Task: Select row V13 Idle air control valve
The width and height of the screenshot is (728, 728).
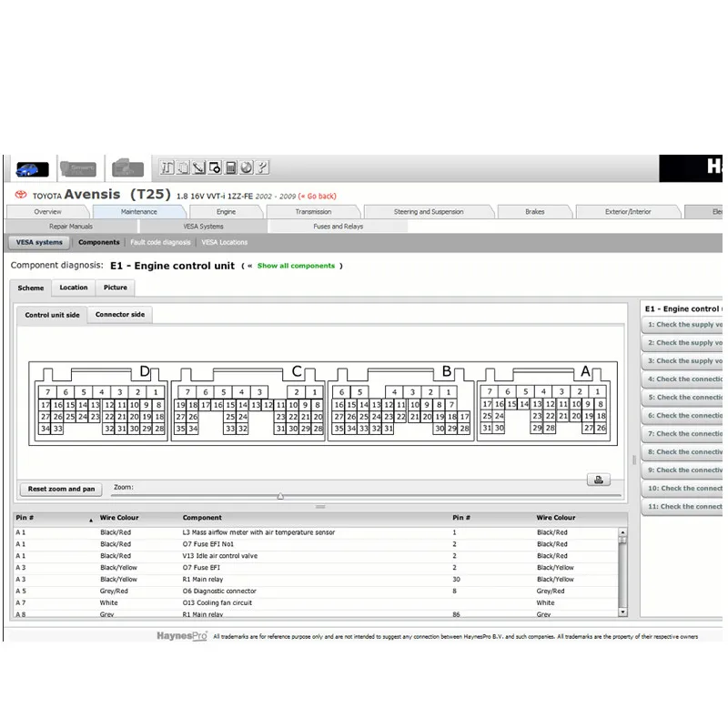Action: [x=317, y=556]
